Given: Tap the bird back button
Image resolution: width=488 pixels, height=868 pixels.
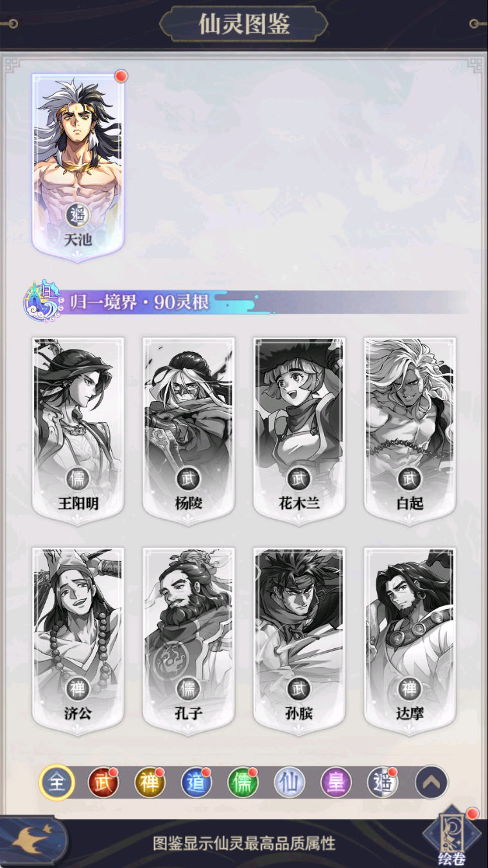Looking at the screenshot, I should click(33, 840).
